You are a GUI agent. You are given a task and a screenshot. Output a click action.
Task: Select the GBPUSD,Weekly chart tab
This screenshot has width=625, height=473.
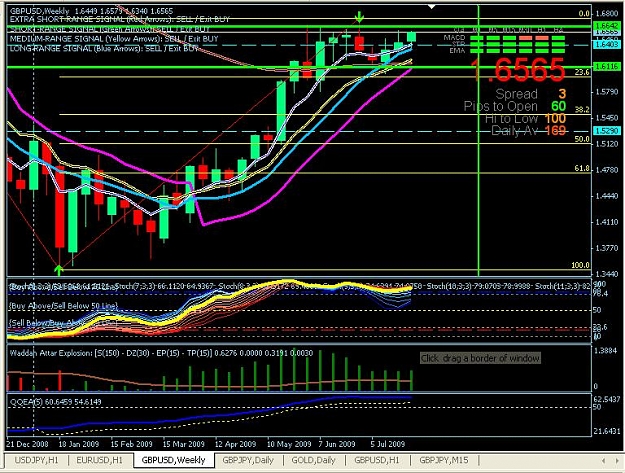tap(173, 460)
